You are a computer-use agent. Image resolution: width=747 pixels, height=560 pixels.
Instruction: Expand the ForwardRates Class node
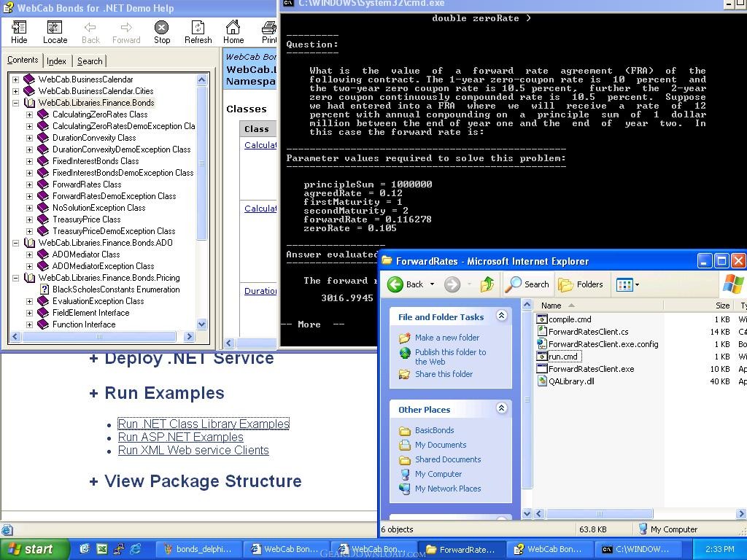pyautogui.click(x=29, y=184)
